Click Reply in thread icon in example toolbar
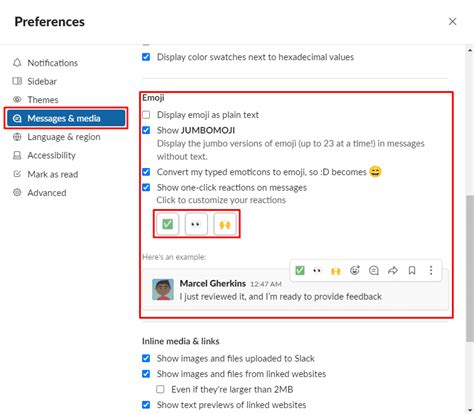Screen dimensions: 474x414 click(374, 270)
